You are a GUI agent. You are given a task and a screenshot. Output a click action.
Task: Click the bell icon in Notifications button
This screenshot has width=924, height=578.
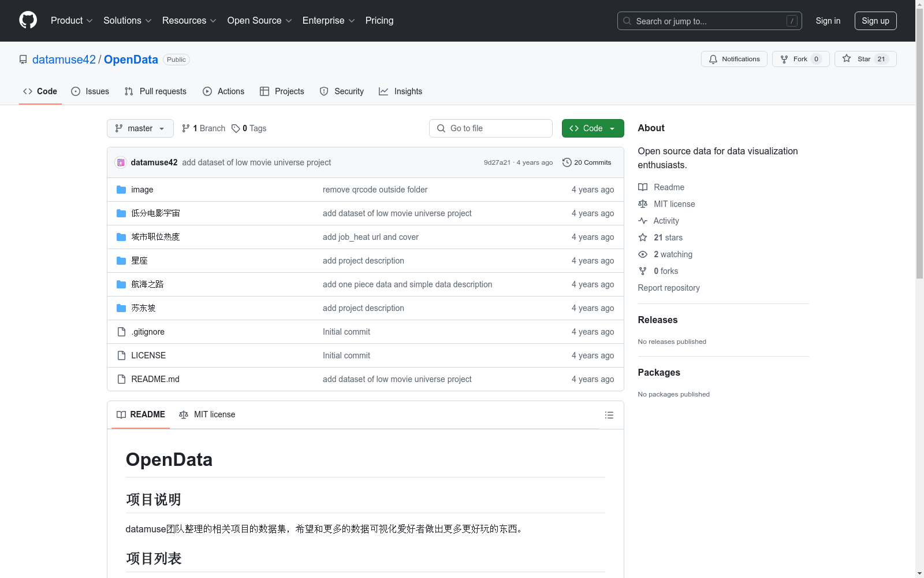click(713, 59)
